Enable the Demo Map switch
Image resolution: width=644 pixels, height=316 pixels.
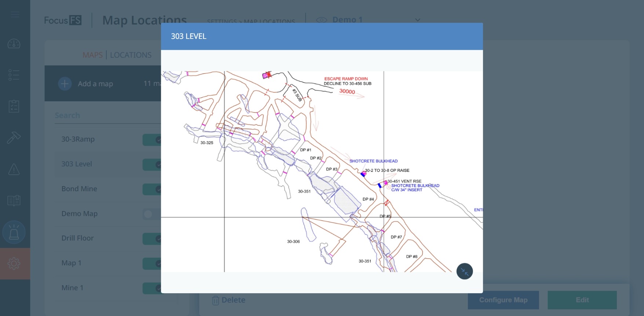pyautogui.click(x=152, y=214)
